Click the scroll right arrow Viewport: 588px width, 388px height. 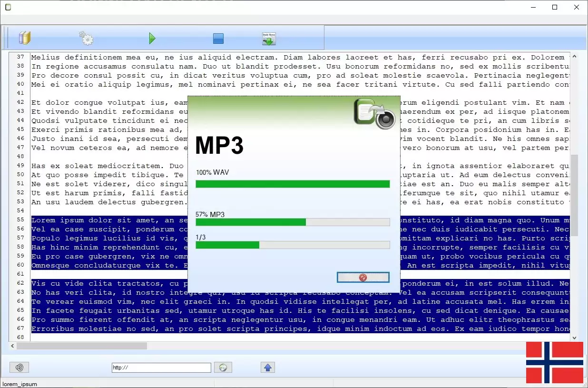pyautogui.click(x=567, y=346)
